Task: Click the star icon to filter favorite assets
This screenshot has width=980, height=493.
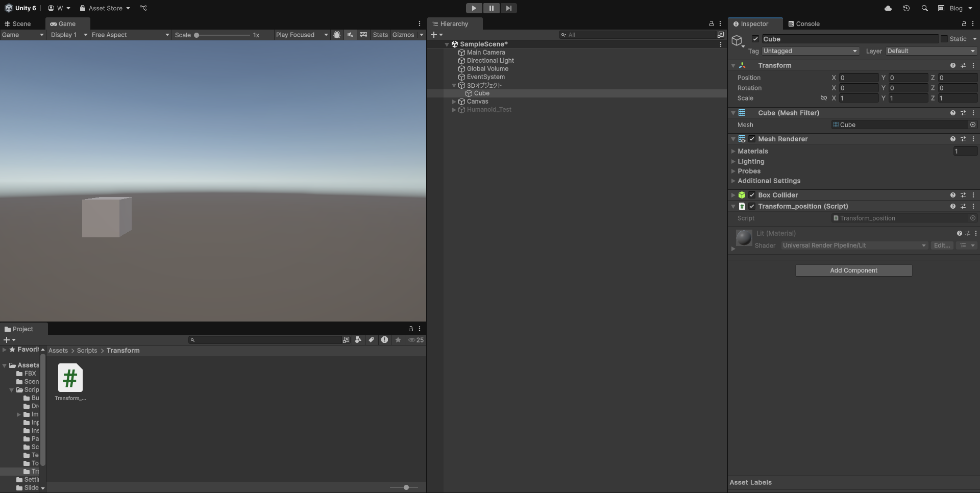Action: 398,340
